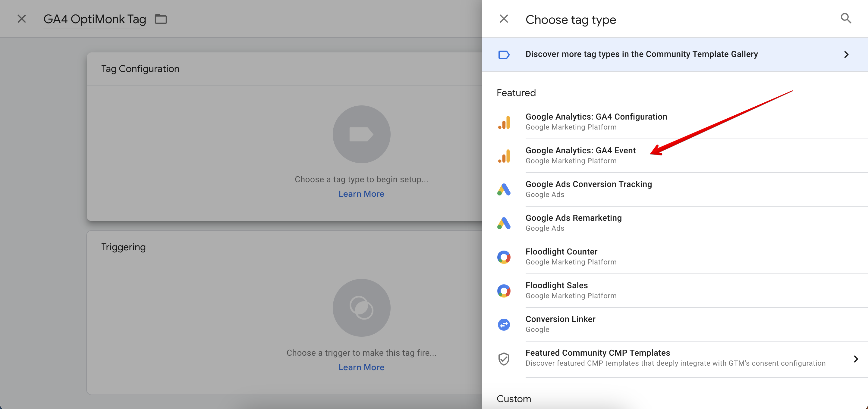Viewport: 868px width, 409px height.
Task: Click the GA4 Configuration analytics icon
Action: pyautogui.click(x=504, y=122)
